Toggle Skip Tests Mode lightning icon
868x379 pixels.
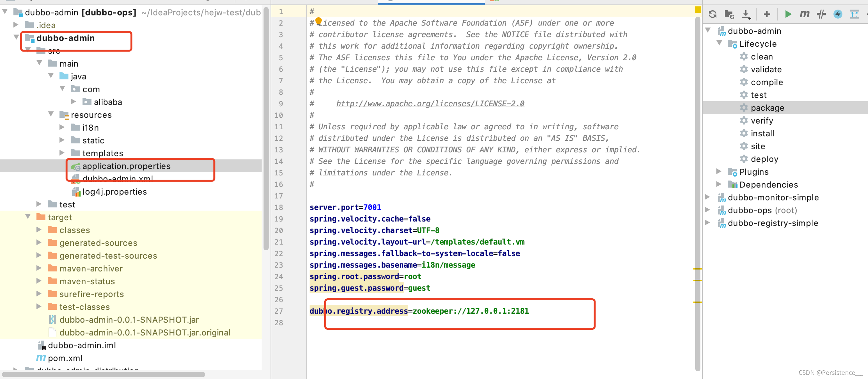(x=838, y=14)
